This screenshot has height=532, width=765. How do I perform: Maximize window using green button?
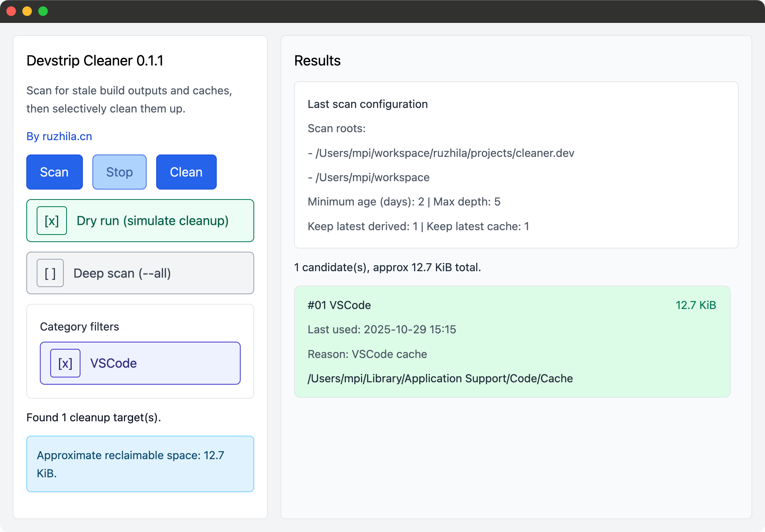43,11
